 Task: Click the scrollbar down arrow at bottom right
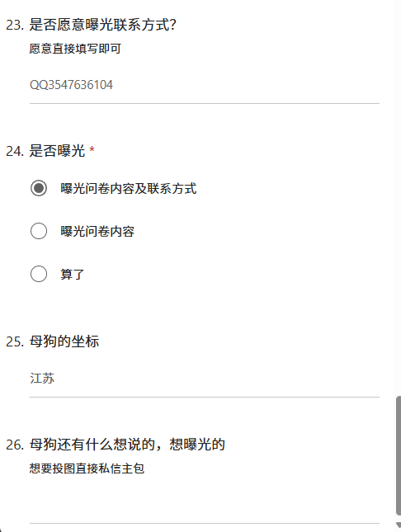pos(399,526)
